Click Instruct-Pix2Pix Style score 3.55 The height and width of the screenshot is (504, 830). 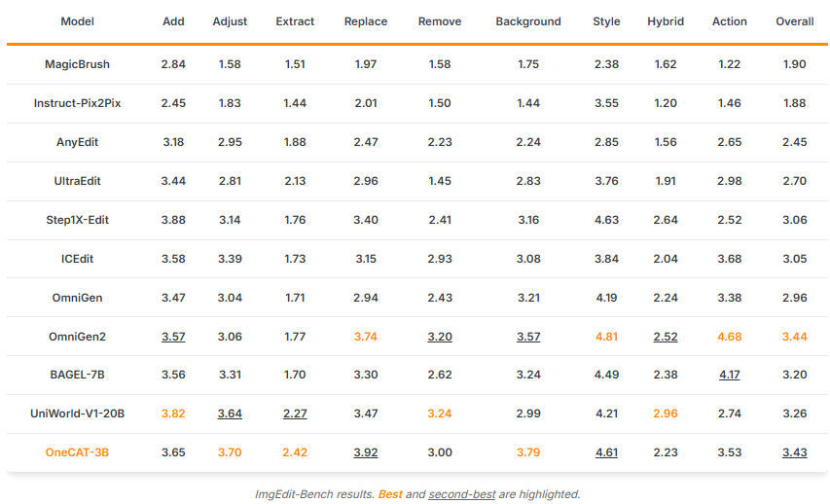[606, 103]
